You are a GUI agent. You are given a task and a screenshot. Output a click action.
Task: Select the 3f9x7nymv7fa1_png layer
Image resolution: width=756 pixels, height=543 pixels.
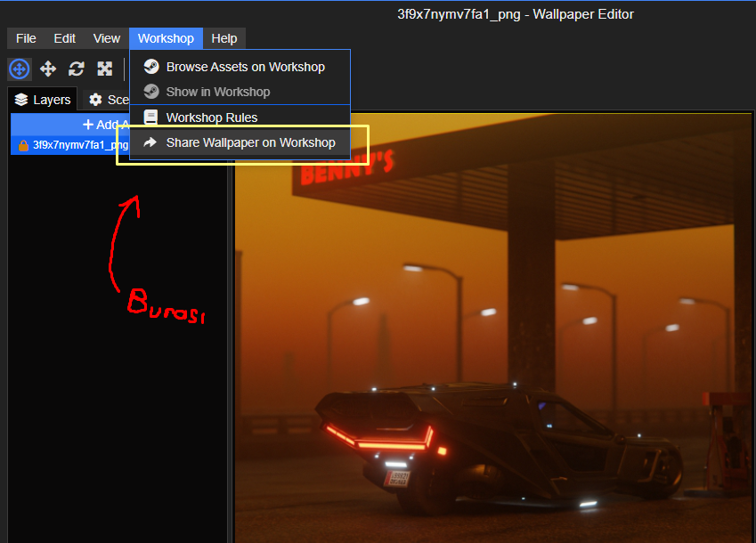(70, 145)
